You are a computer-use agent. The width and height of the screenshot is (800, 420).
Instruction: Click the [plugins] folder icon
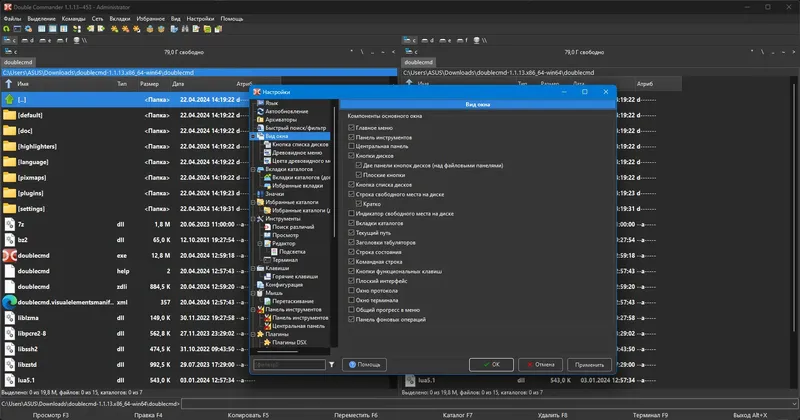[x=10, y=192]
